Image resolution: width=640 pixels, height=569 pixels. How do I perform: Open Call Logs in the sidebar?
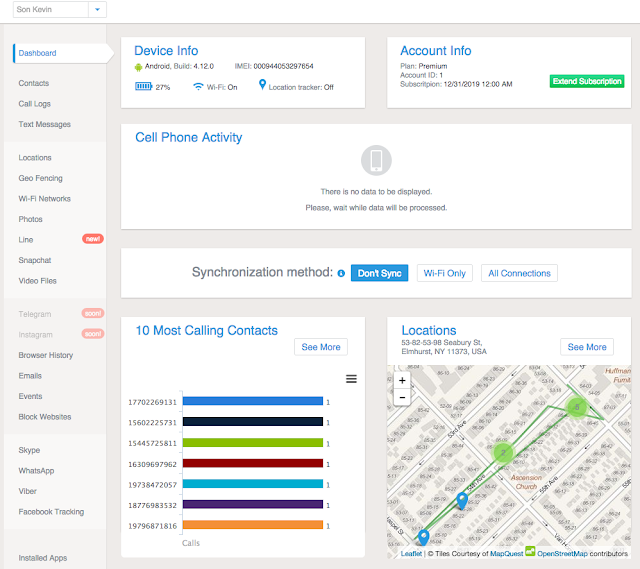[34, 104]
